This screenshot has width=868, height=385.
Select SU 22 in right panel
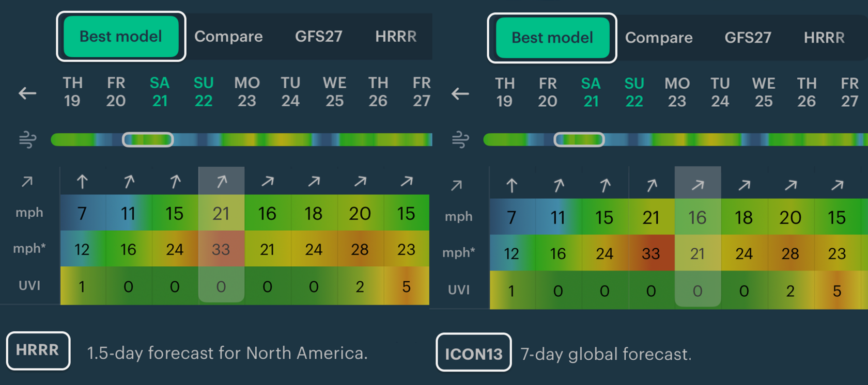tap(634, 92)
